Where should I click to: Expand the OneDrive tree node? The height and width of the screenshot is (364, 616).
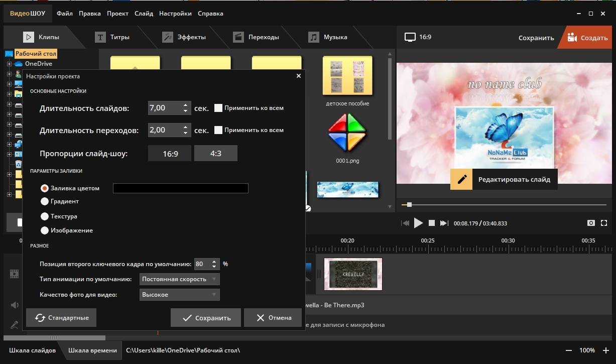[9, 64]
